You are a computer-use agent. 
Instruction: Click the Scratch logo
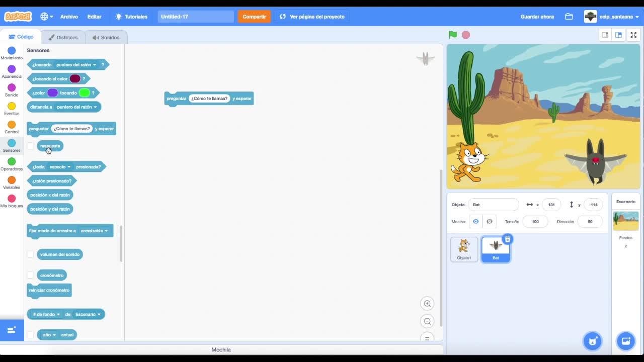18,17
